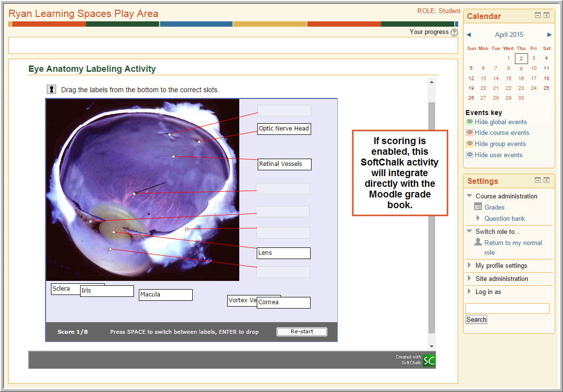Click the user icon beside Return to my normal role

tap(478, 242)
